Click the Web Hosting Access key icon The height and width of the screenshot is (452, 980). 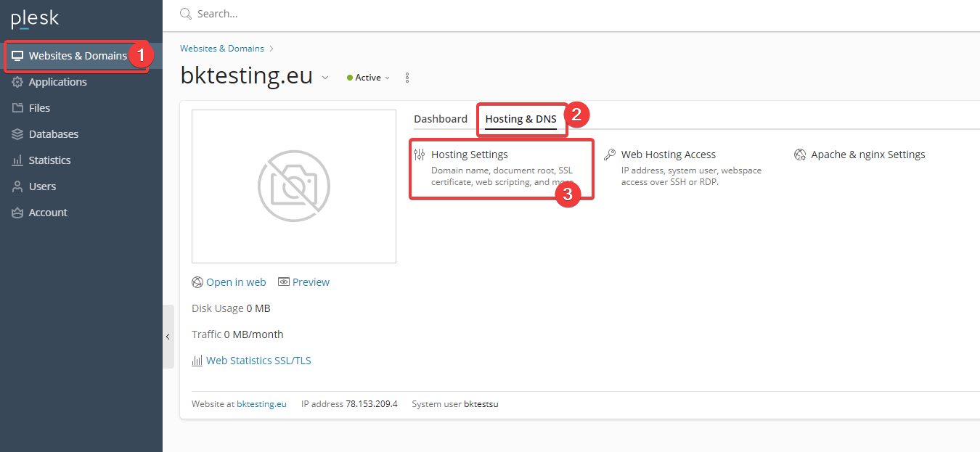[610, 155]
